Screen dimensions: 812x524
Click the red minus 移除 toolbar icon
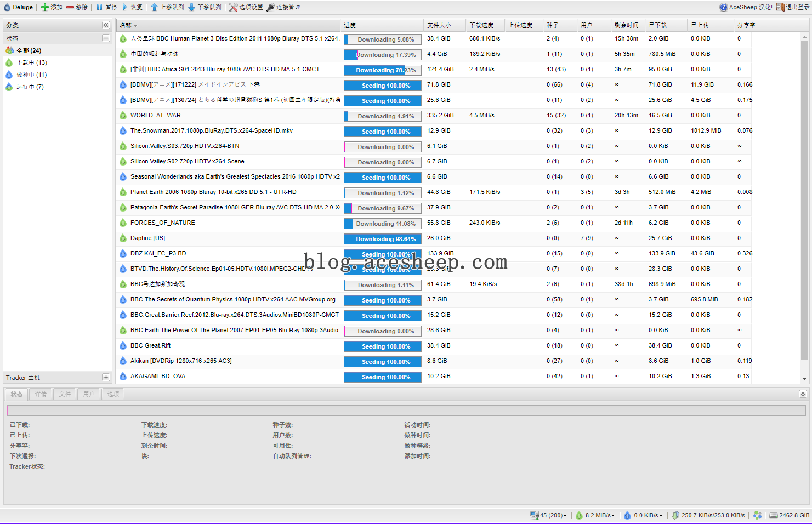click(70, 7)
